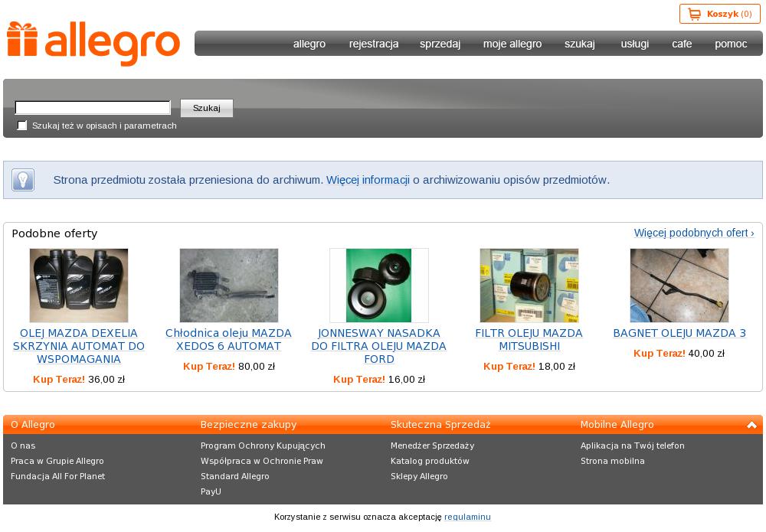Click Kup Teraz 80,00 zł price
The image size is (766, 532).
(x=228, y=367)
